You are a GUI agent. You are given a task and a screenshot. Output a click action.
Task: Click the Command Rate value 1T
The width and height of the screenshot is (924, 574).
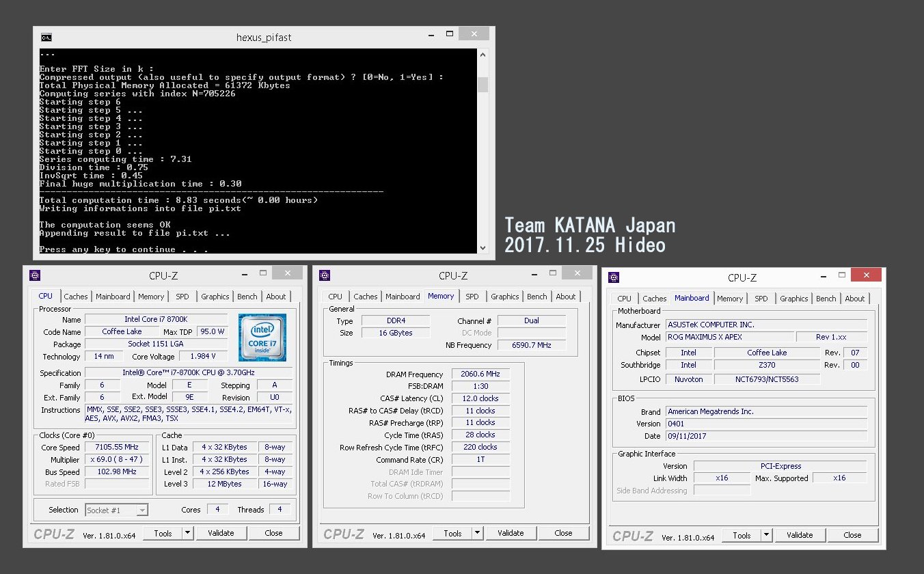tap(480, 459)
